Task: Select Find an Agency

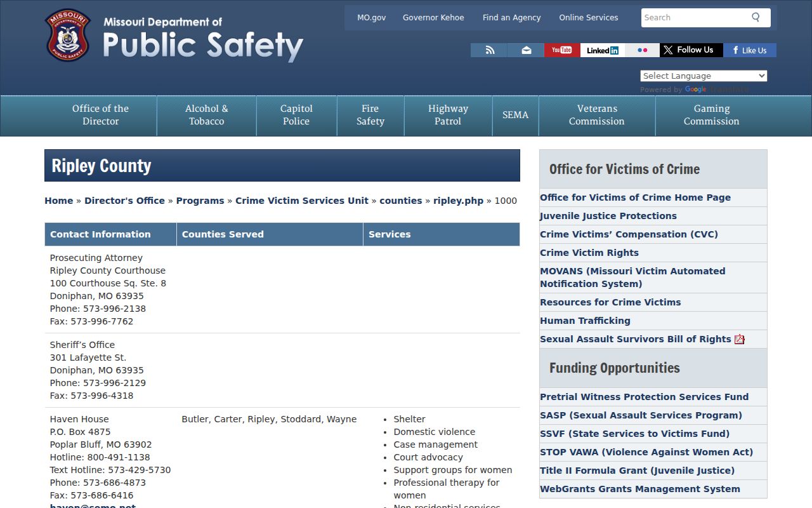Action: click(x=511, y=18)
